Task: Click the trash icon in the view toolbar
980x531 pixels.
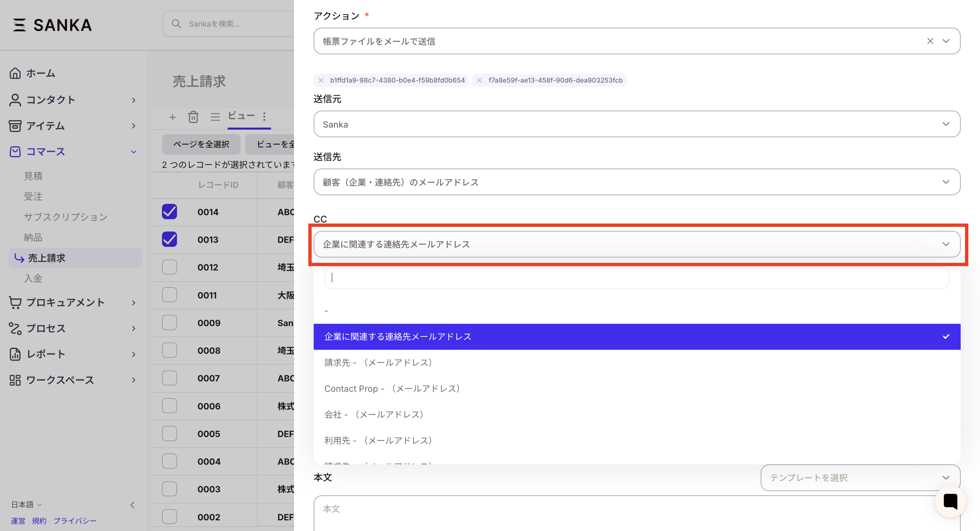Action: tap(194, 117)
